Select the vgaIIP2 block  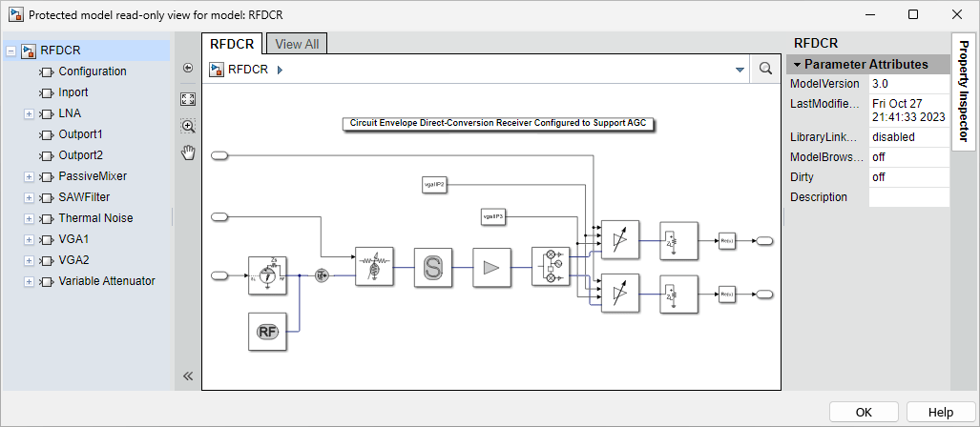[x=434, y=185]
